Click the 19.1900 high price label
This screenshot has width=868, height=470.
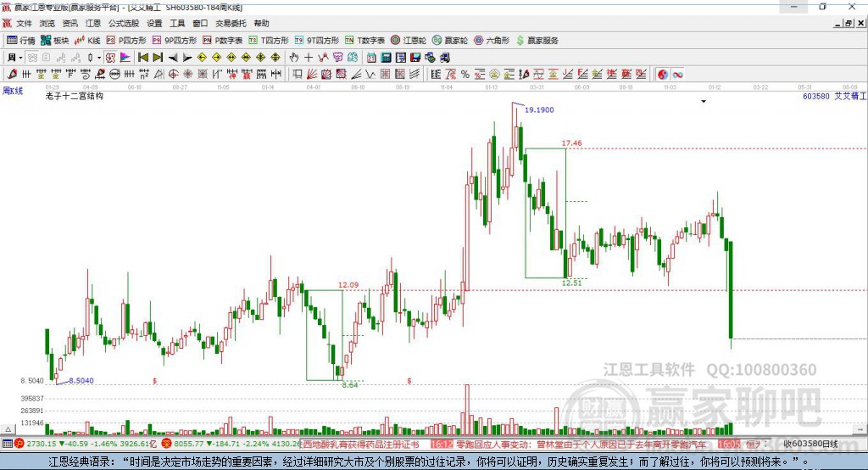point(539,109)
